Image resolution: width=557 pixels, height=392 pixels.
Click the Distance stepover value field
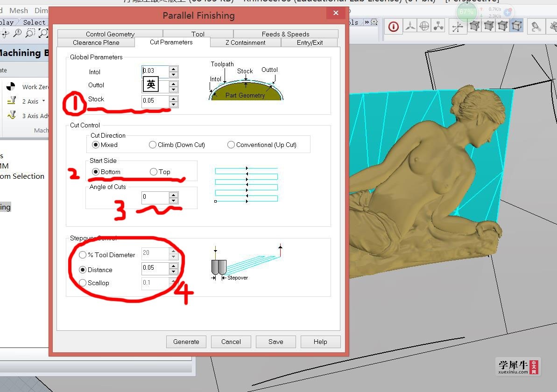click(x=155, y=268)
